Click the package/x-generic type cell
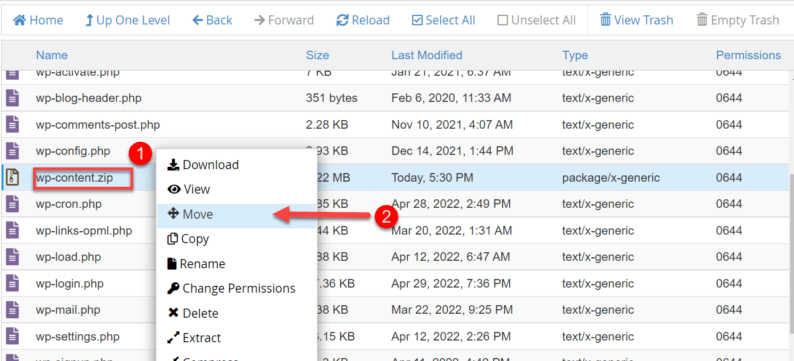Image resolution: width=794 pixels, height=361 pixels. pyautogui.click(x=611, y=178)
